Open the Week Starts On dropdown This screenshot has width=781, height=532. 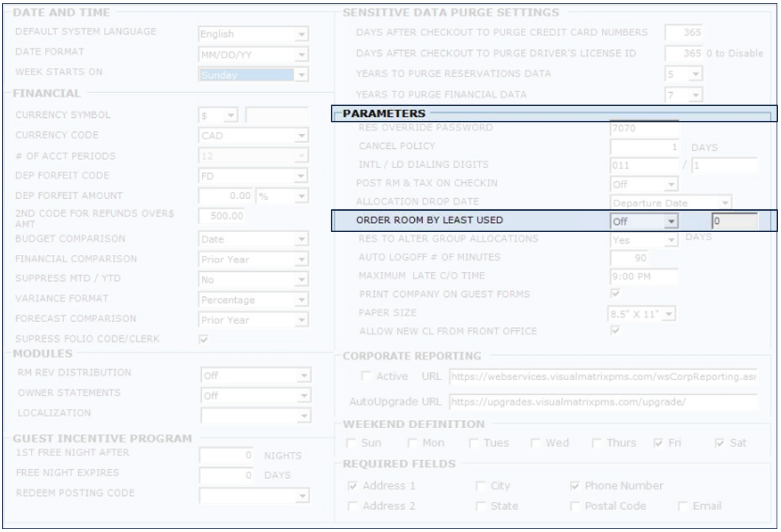click(301, 74)
